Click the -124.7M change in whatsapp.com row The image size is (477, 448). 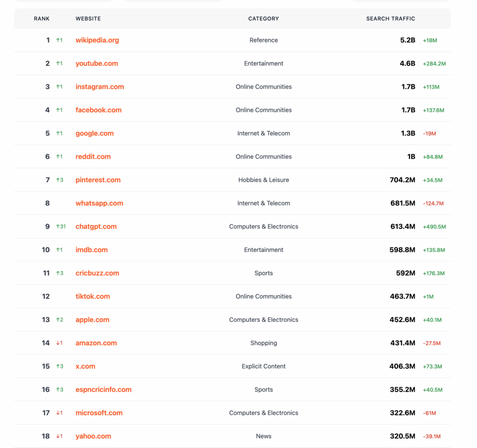433,204
